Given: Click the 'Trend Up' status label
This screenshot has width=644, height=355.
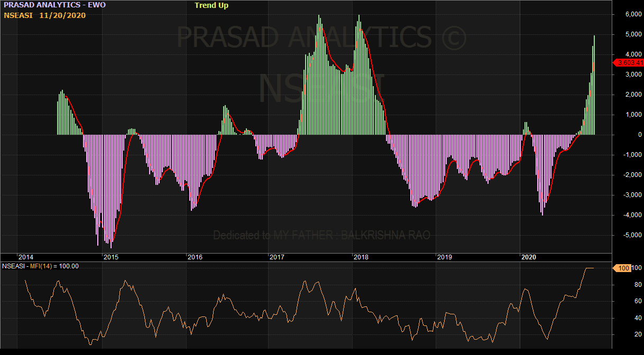Looking at the screenshot, I should pos(211,6).
